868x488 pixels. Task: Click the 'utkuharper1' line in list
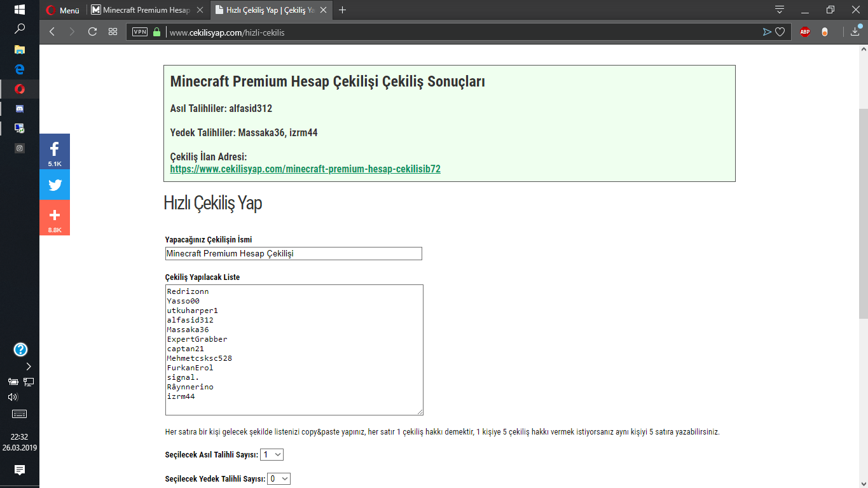click(192, 310)
